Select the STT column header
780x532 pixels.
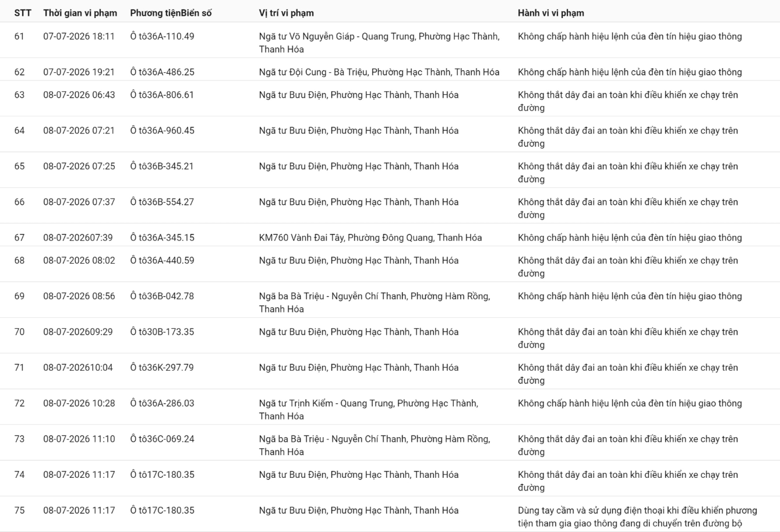coord(23,13)
